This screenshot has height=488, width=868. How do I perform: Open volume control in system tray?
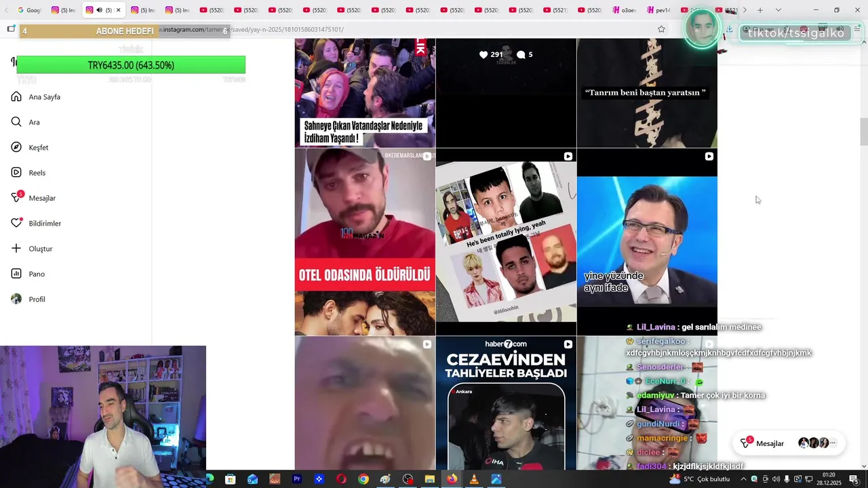(x=776, y=479)
